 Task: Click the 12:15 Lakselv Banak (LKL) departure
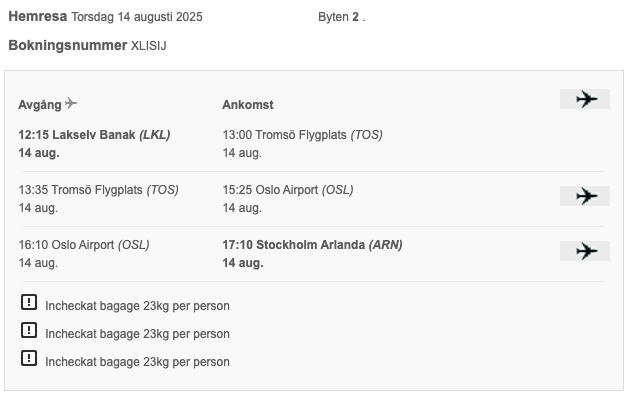click(94, 134)
